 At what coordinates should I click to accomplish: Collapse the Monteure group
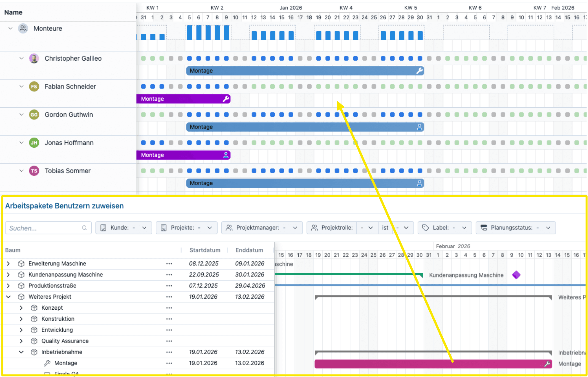[x=10, y=28]
